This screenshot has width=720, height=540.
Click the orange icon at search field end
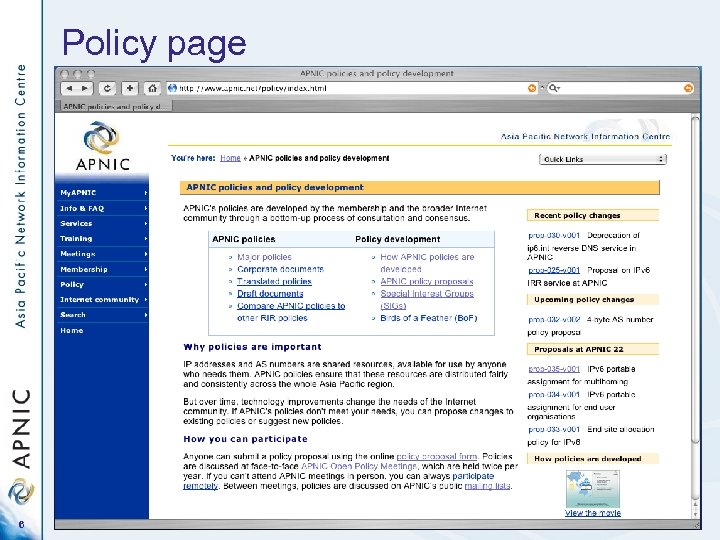click(x=688, y=88)
